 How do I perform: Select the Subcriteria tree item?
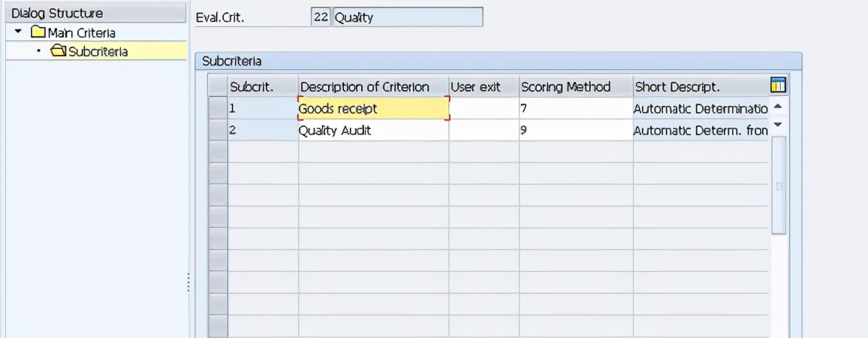coord(98,51)
